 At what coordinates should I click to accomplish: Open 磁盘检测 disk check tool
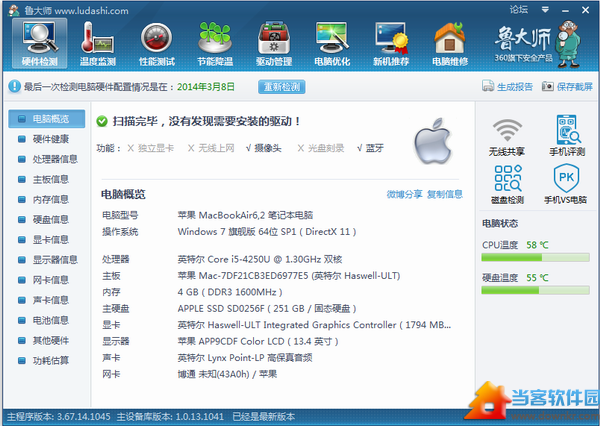(507, 184)
